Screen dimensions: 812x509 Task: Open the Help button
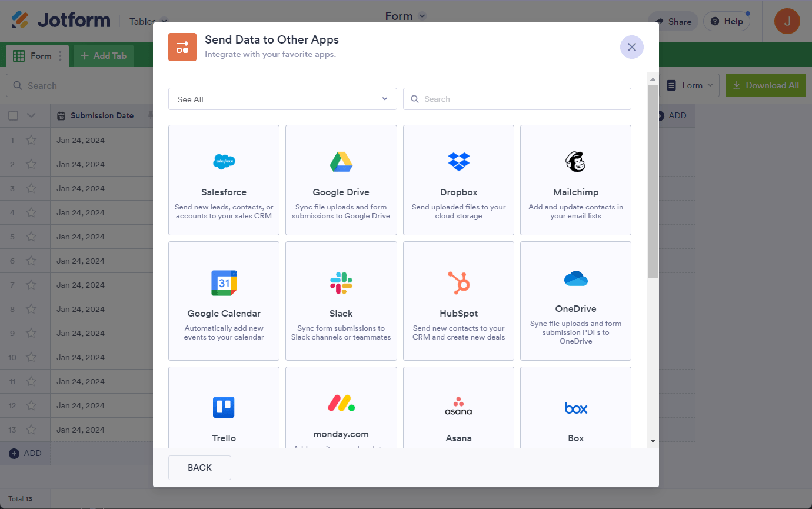tap(727, 21)
